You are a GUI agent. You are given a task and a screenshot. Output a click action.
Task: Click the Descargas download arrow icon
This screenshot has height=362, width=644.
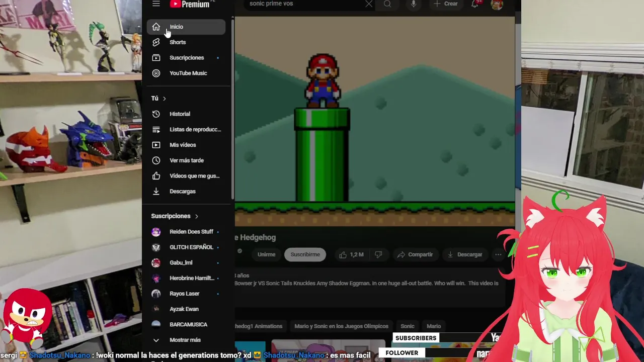[156, 192]
